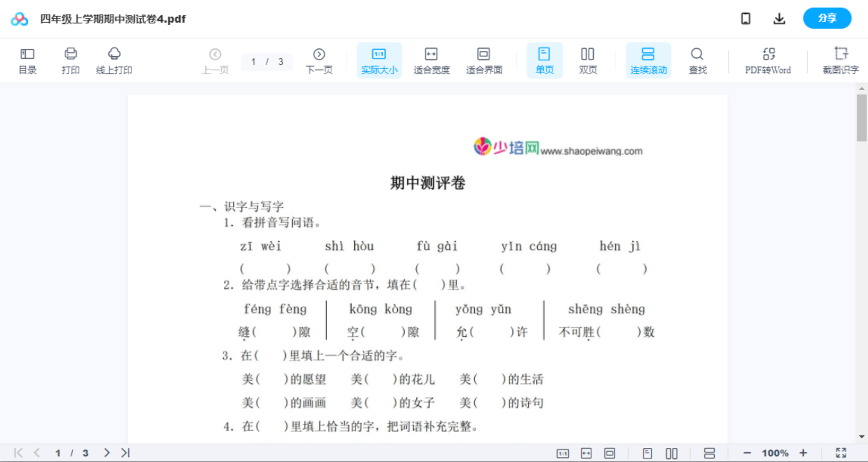The width and height of the screenshot is (868, 462).
Task: Click the zoom plus control at bottom right
Action: coord(803,452)
